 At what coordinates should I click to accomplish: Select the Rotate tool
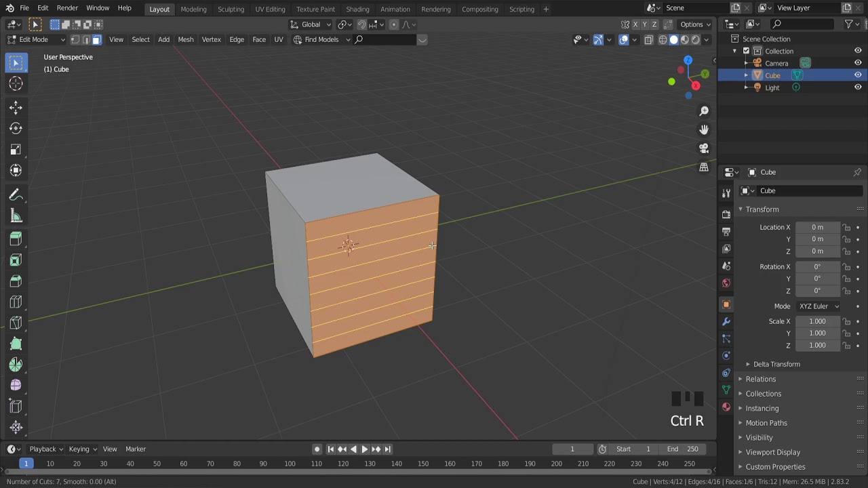tap(16, 129)
